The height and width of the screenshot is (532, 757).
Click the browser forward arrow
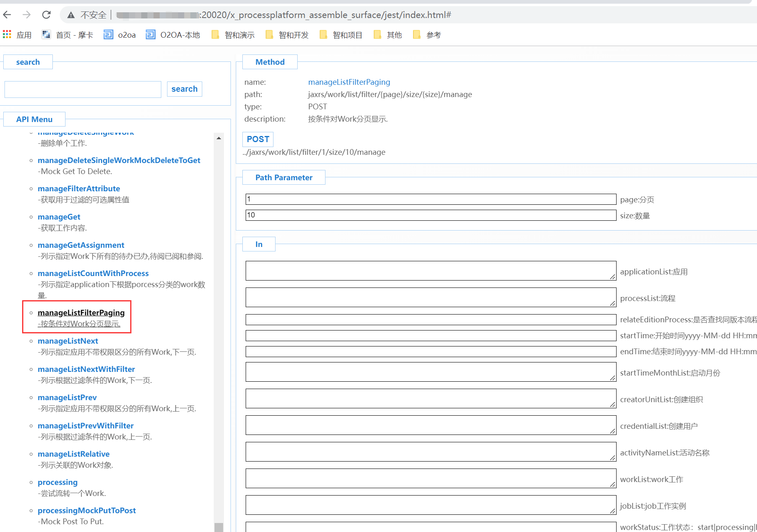pos(27,15)
